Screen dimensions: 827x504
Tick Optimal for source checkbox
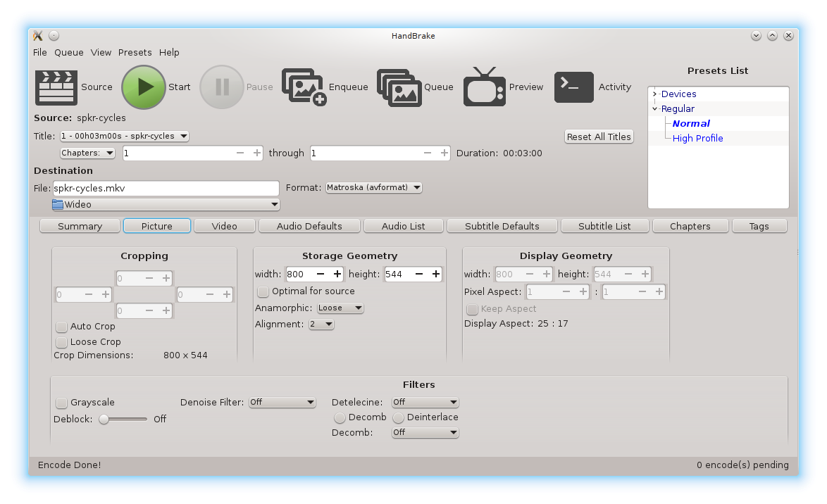tap(263, 291)
